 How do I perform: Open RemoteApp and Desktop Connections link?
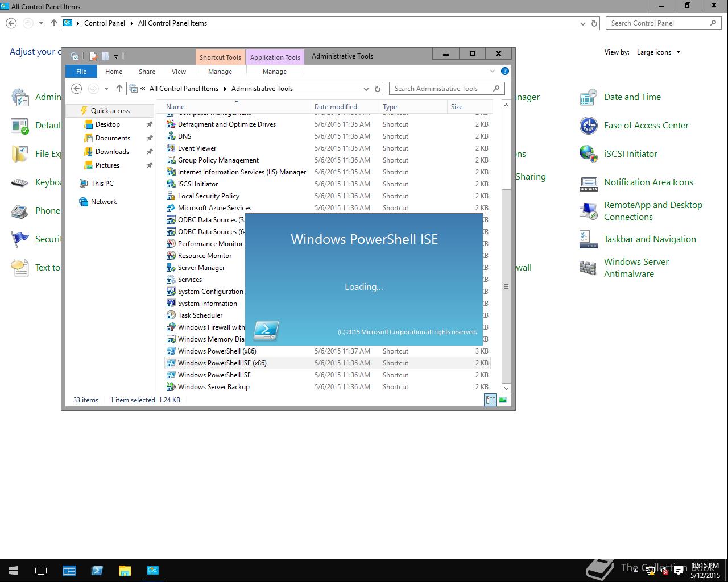(x=653, y=211)
